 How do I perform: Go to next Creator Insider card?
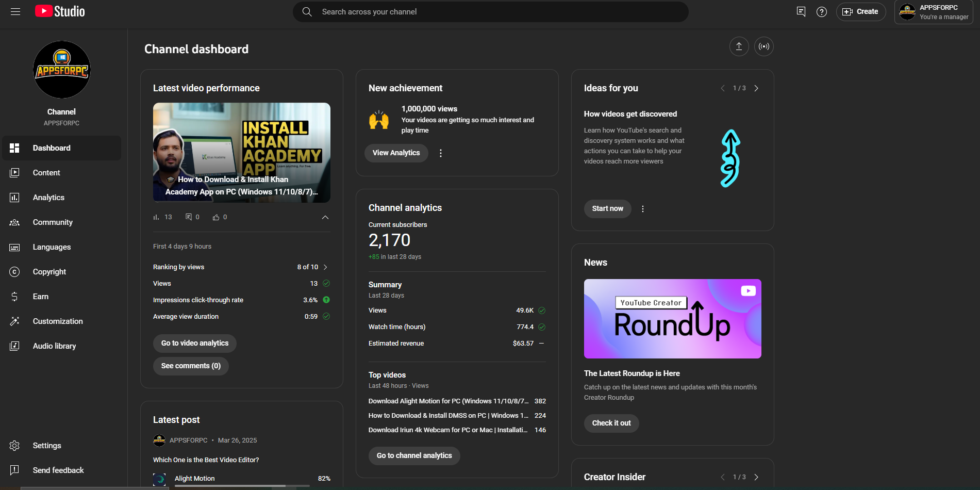pos(756,477)
